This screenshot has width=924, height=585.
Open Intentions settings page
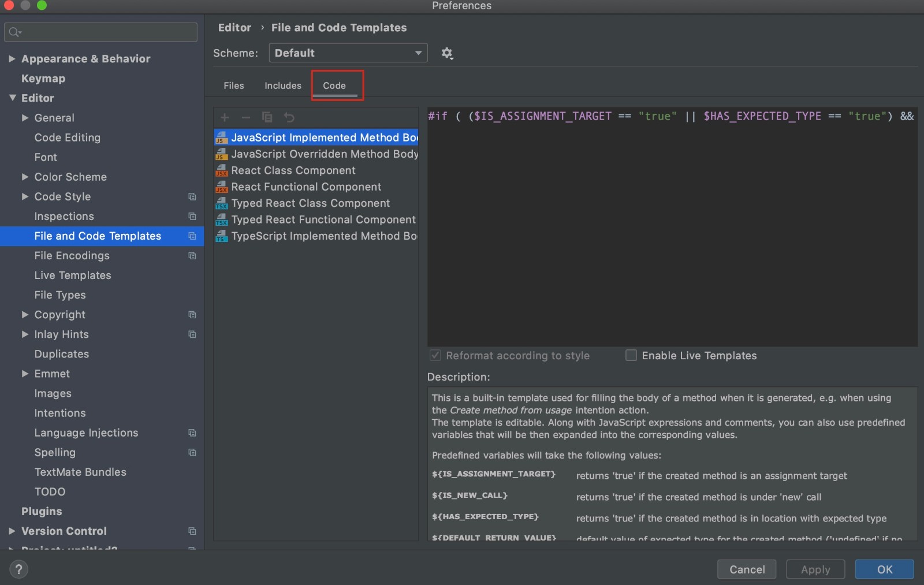point(60,413)
